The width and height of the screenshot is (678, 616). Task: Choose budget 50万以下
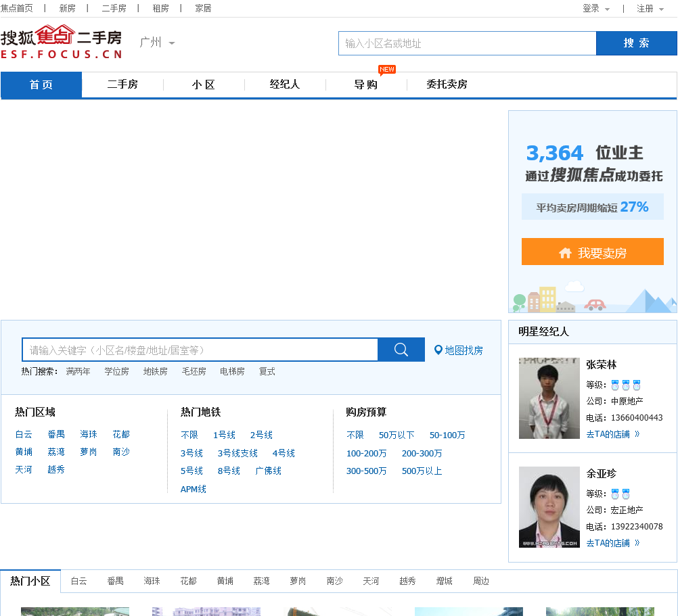[397, 435]
